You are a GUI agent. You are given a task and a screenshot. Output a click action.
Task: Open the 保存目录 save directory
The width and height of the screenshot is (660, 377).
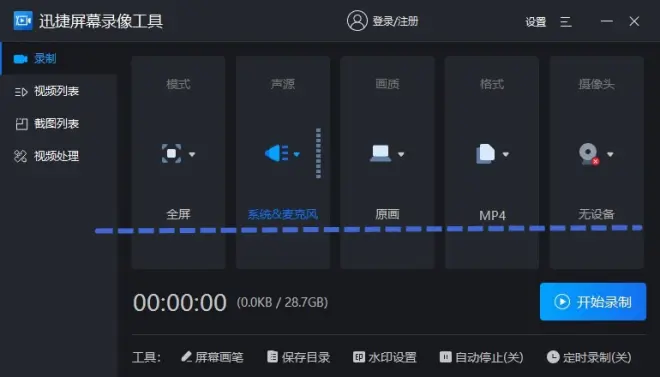299,357
